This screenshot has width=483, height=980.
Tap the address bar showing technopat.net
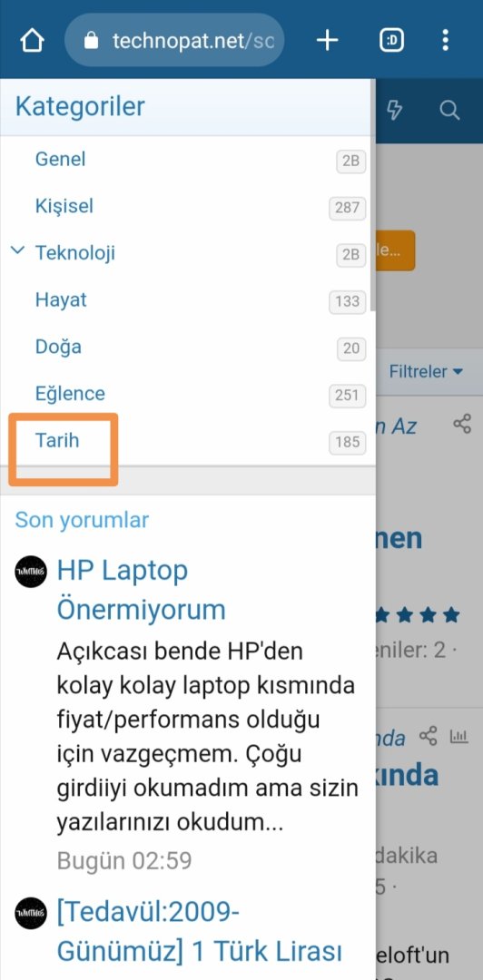(174, 41)
